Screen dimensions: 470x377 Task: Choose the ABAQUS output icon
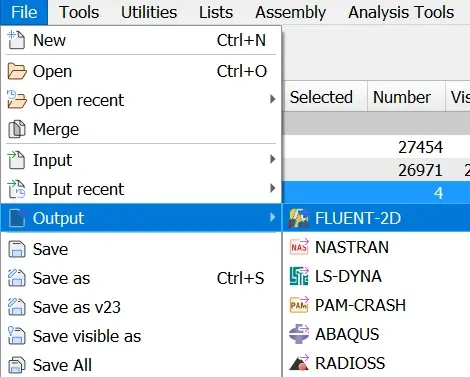[299, 334]
